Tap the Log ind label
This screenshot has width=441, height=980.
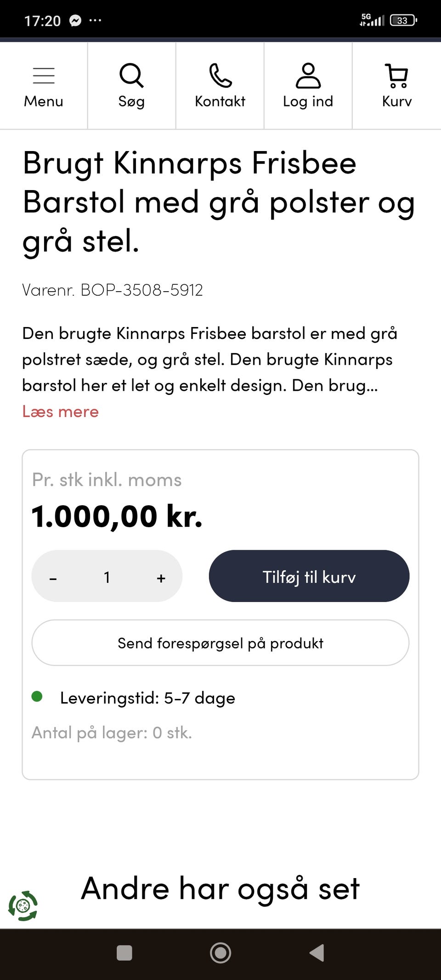tap(308, 101)
